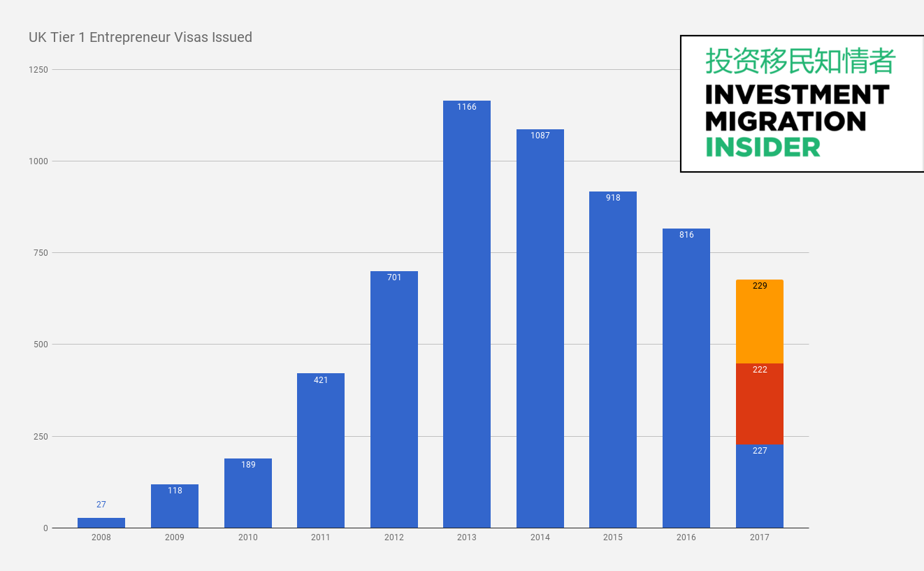Click the 2014 bar labeled 1087
This screenshot has height=571, width=924.
click(540, 328)
